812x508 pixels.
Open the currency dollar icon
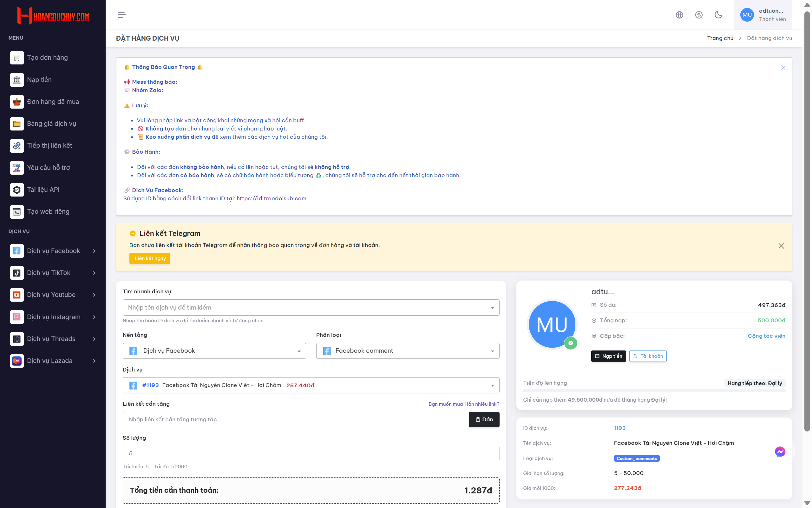(x=699, y=15)
